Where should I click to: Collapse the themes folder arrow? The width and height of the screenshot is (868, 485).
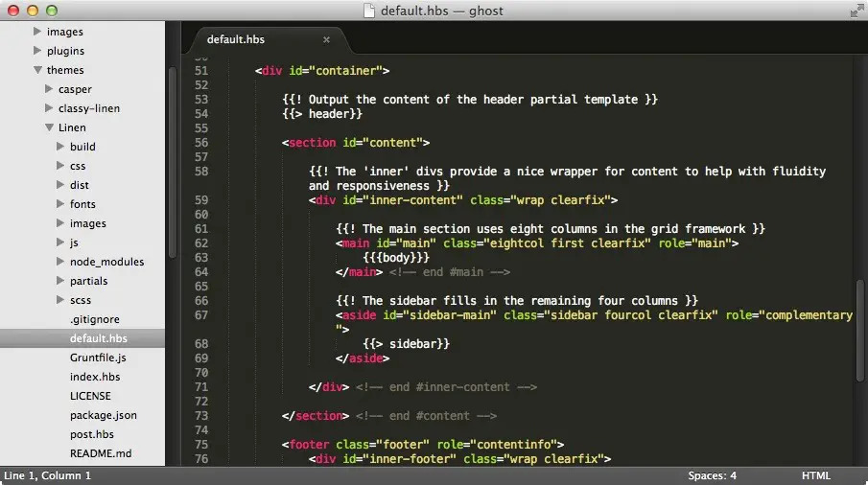tap(37, 70)
